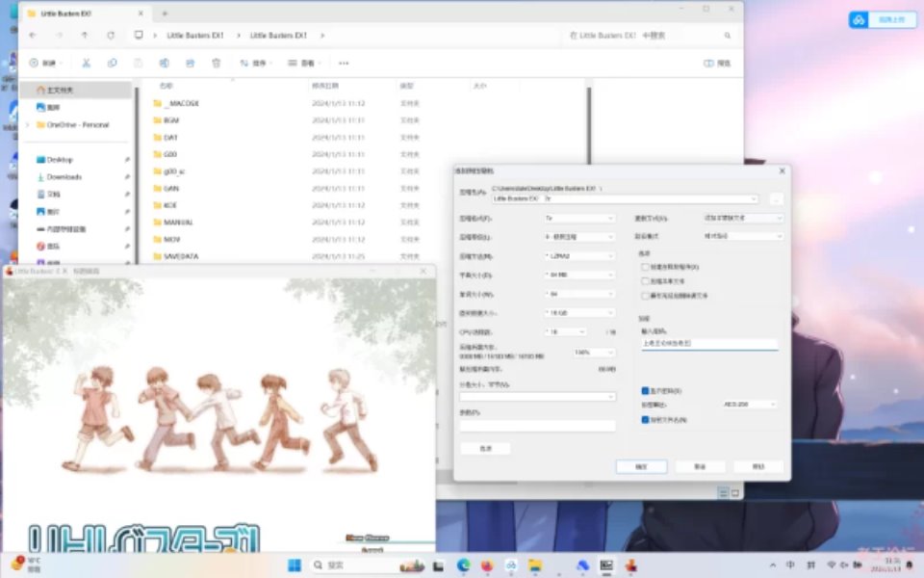
Task: Select the Little Busters EX! tab in File Explorer
Action: pos(87,13)
